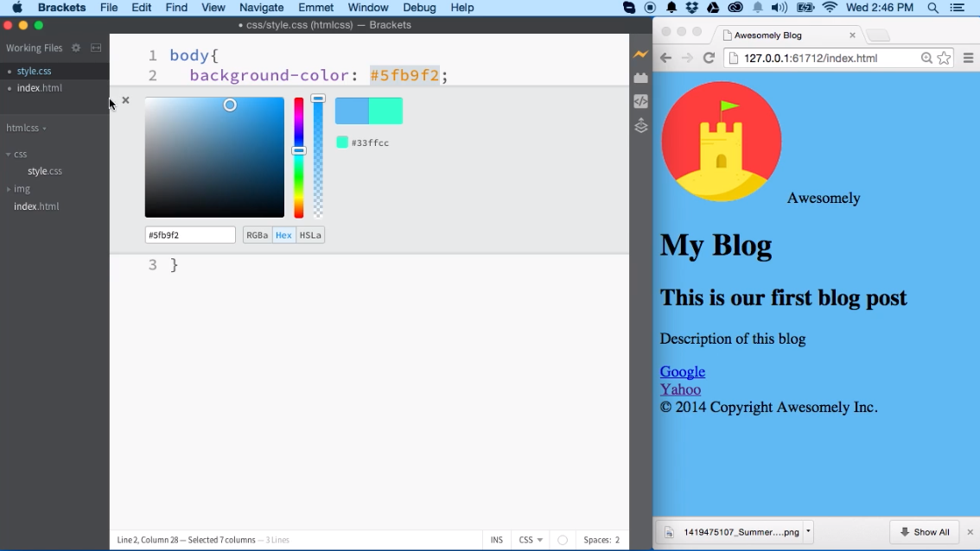Click the code snippet extension icon
980x551 pixels.
click(x=640, y=101)
